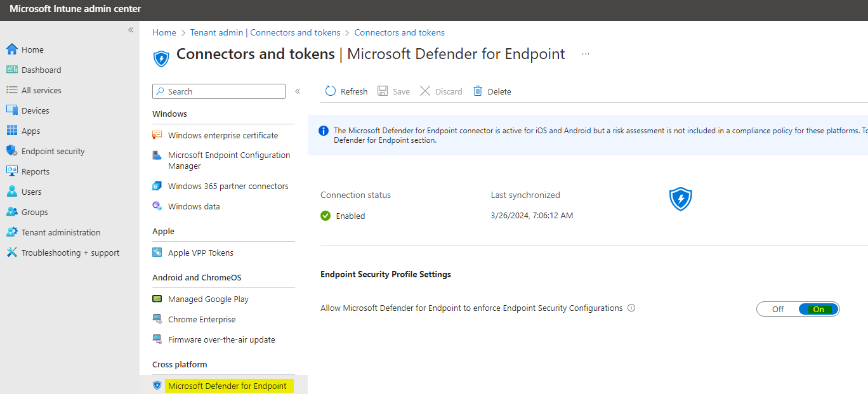Switch the Endpoint Security Configurations toggle to Off
This screenshot has width=868, height=394.
point(778,310)
